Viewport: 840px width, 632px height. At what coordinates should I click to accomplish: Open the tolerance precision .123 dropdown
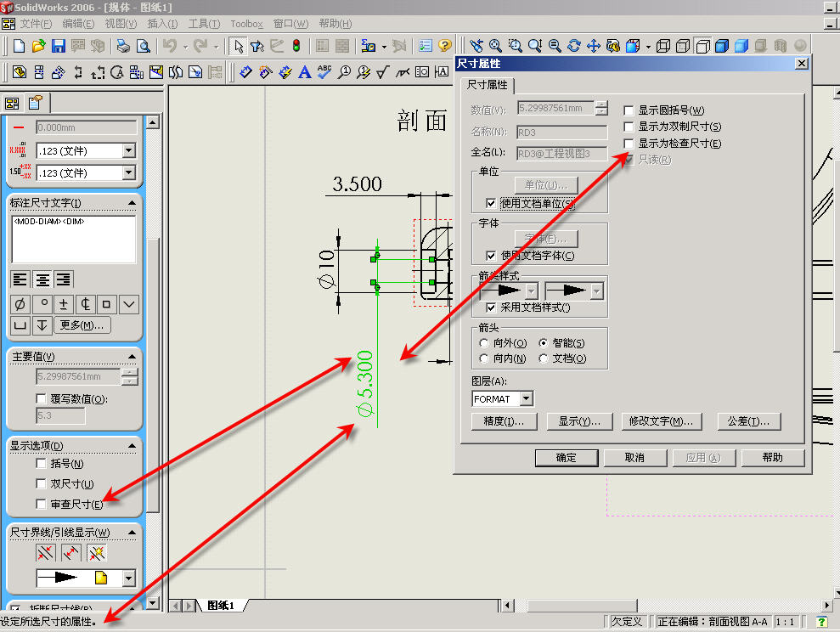coord(128,172)
